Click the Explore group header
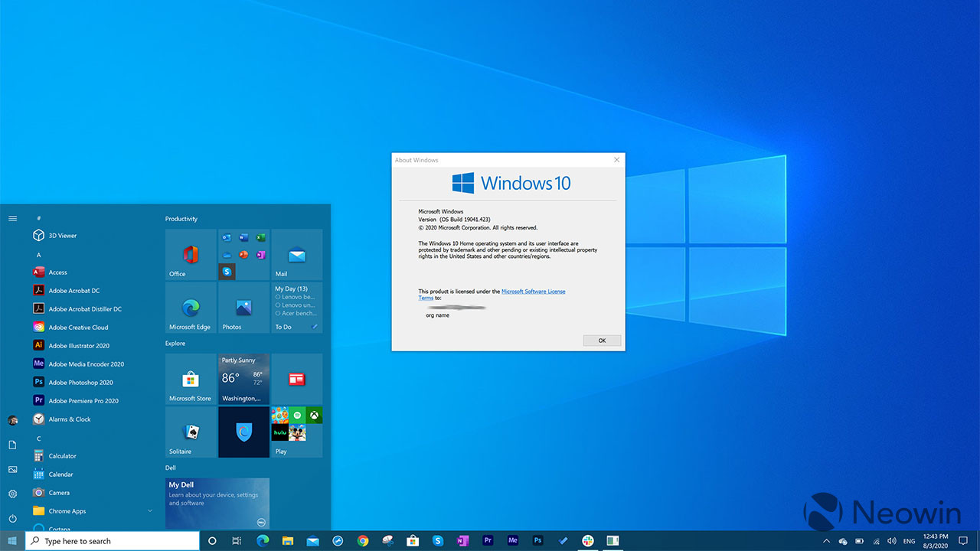The image size is (980, 551). [x=175, y=344]
